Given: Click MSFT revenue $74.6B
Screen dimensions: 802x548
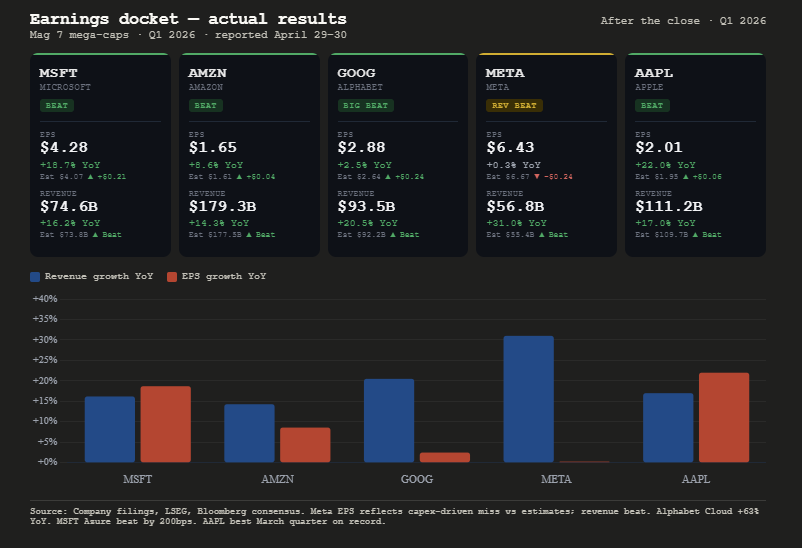Looking at the screenshot, I should [69, 207].
